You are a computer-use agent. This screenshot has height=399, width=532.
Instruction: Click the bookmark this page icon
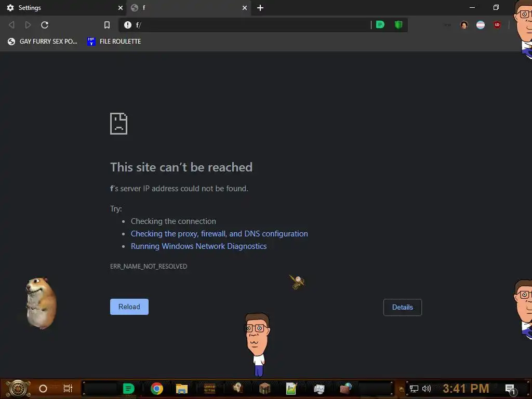point(107,25)
